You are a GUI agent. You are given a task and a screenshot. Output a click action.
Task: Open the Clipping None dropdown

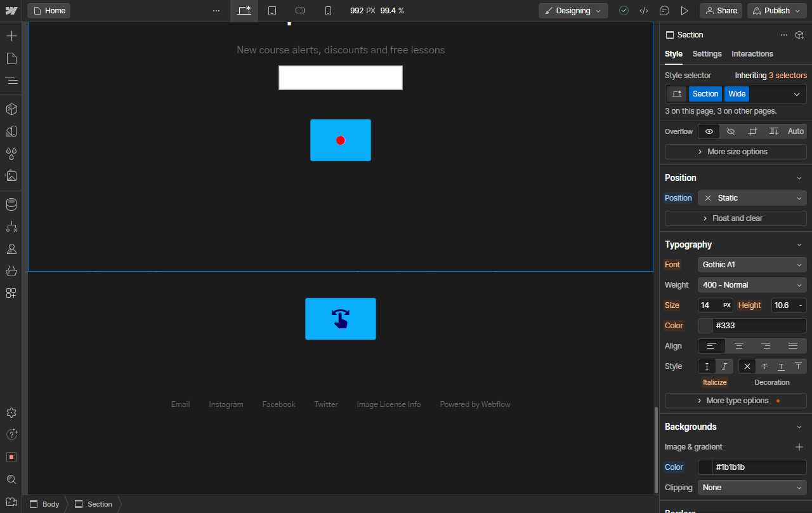(x=752, y=488)
